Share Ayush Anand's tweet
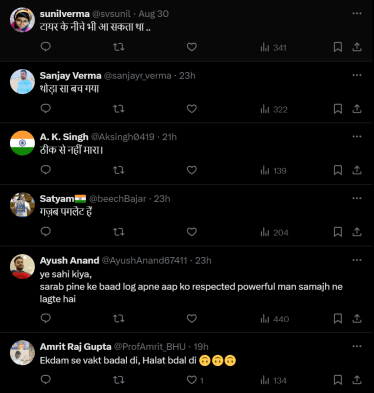The height and width of the screenshot is (393, 374). coord(357,318)
